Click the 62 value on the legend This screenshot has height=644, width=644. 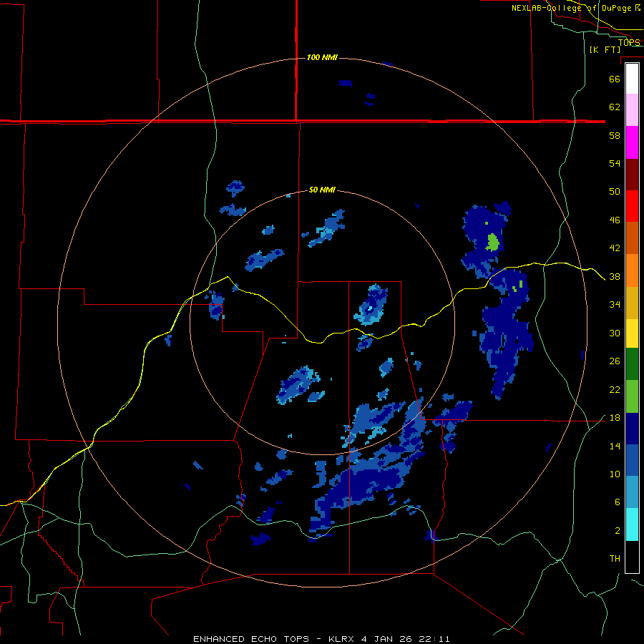[615, 107]
